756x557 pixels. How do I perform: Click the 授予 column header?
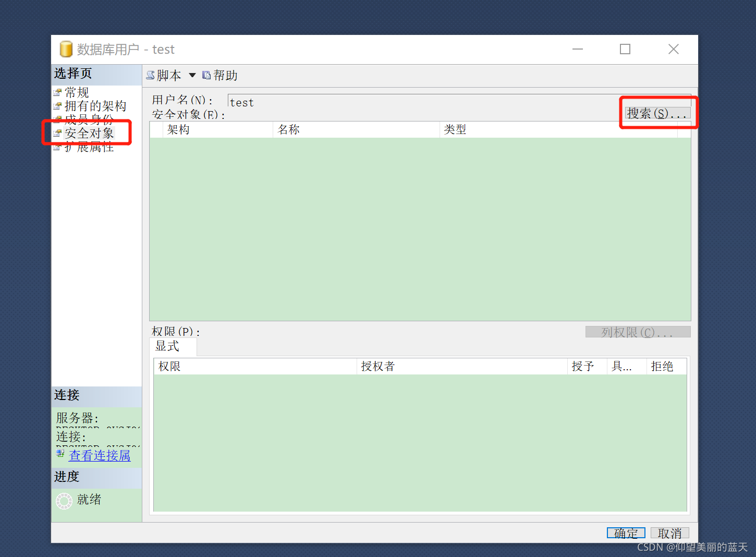[x=587, y=366]
